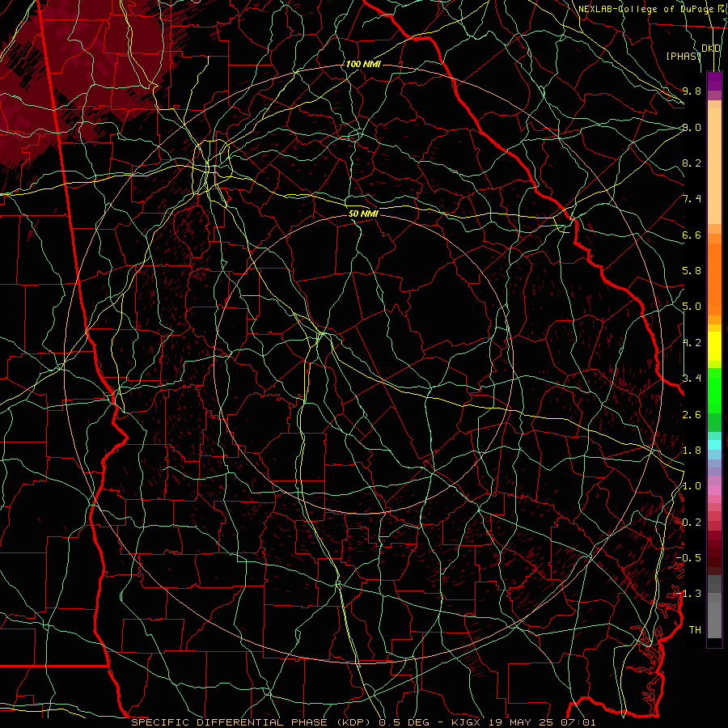Click the 6.6 legend value
Viewport: 728px width, 728px height.
click(692, 235)
